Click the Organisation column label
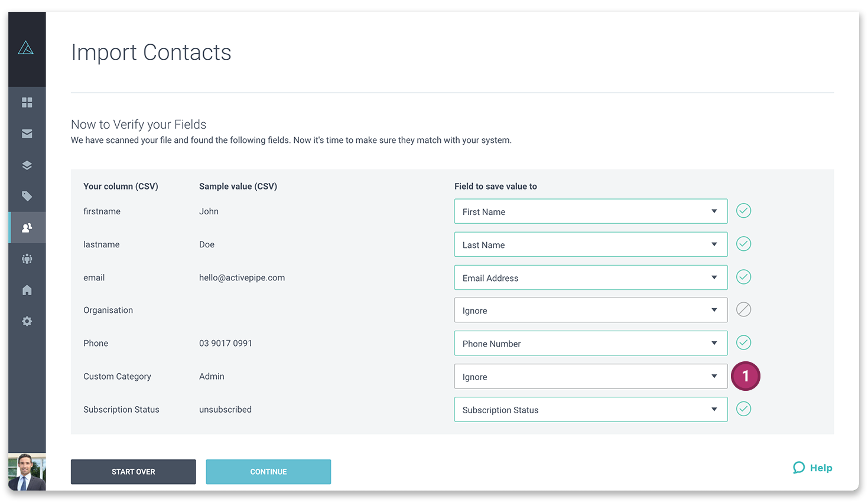Image resolution: width=868 pixels, height=503 pixels. pyautogui.click(x=108, y=311)
